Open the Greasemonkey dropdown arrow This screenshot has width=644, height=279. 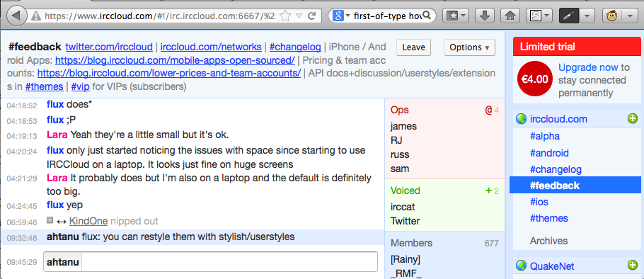(630, 16)
